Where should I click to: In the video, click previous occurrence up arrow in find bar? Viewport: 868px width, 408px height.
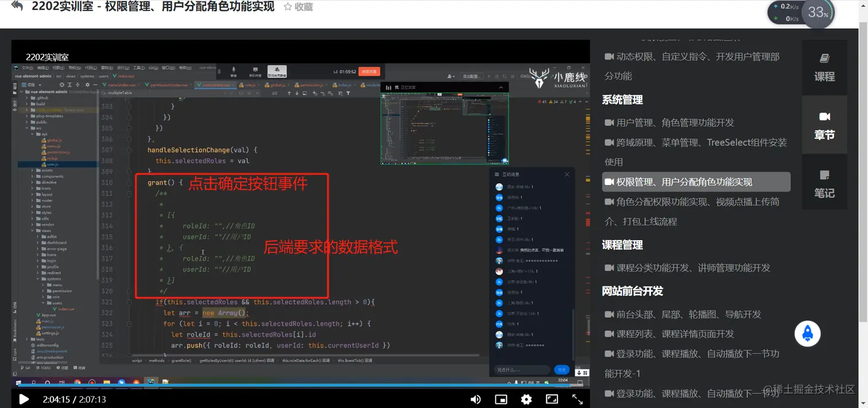click(289, 93)
